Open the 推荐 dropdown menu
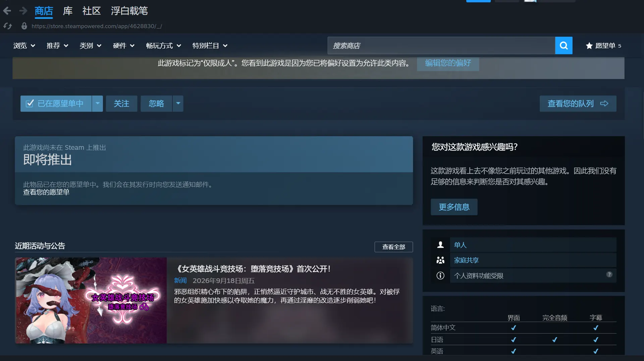The height and width of the screenshot is (361, 644). point(57,46)
